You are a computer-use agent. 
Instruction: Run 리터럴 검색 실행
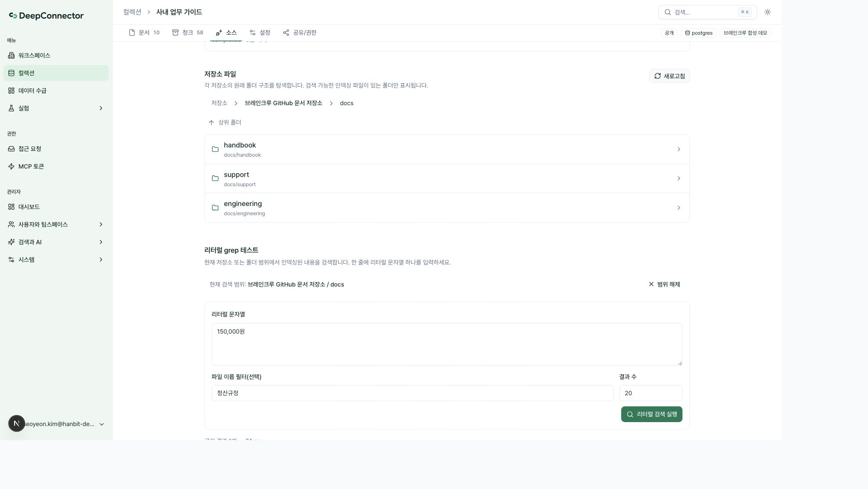tap(651, 414)
